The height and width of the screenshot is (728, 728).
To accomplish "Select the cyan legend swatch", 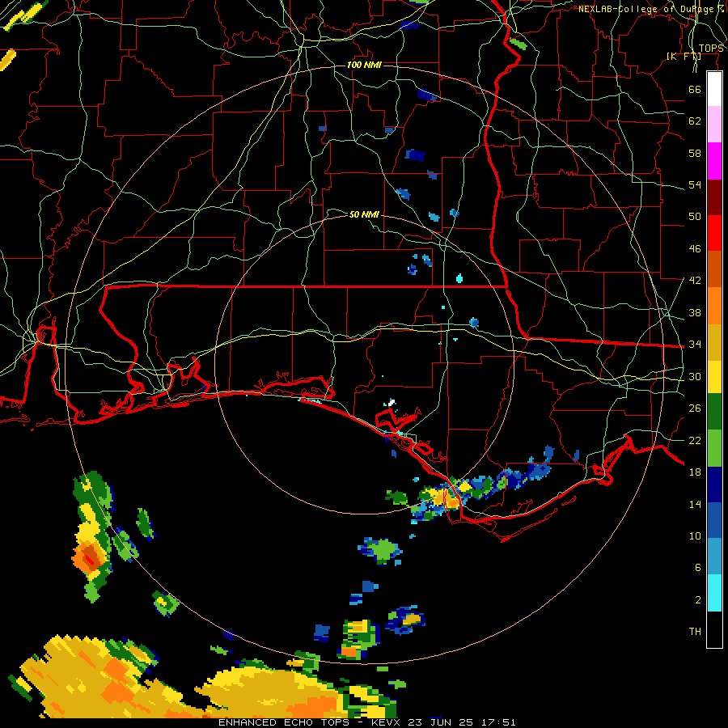I will click(714, 593).
